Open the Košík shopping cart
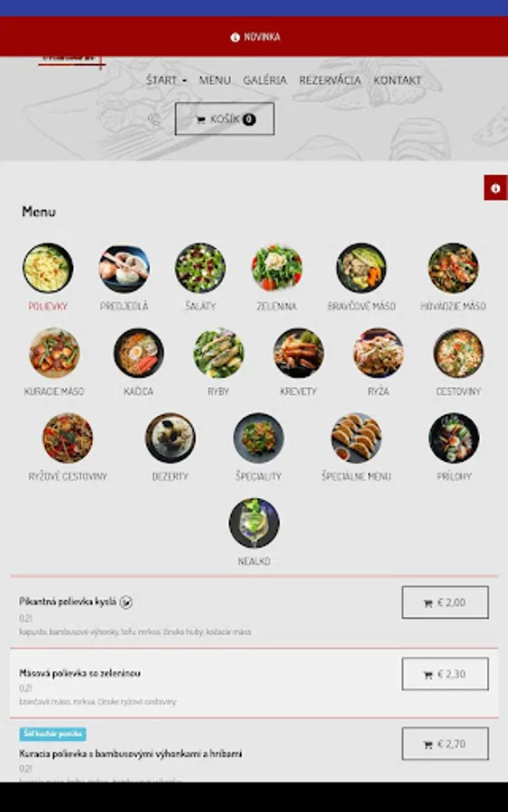Viewport: 508px width, 812px height. pos(225,119)
